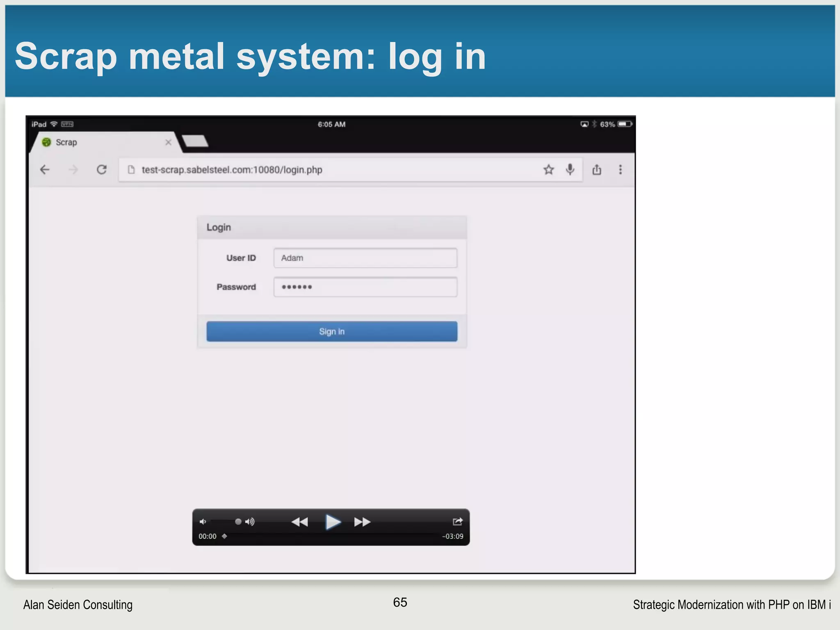This screenshot has height=630, width=840.
Task: Activate voice search microphone icon
Action: point(570,169)
